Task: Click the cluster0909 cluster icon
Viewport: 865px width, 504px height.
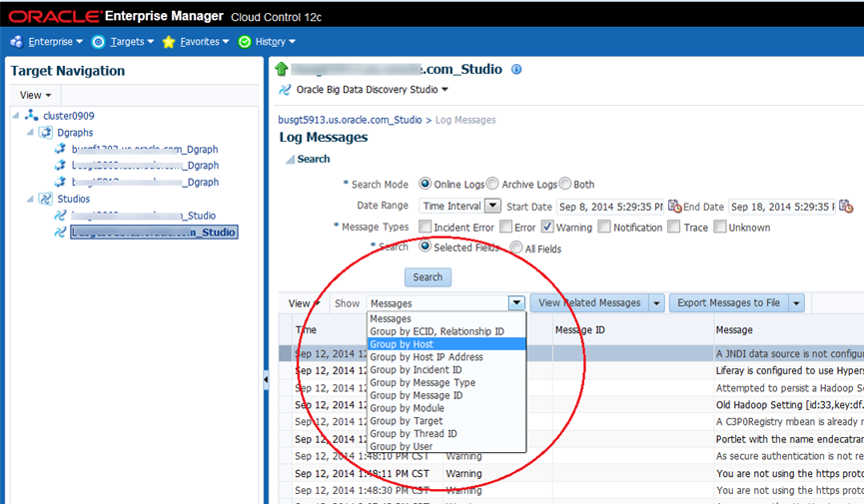Action: [x=31, y=115]
